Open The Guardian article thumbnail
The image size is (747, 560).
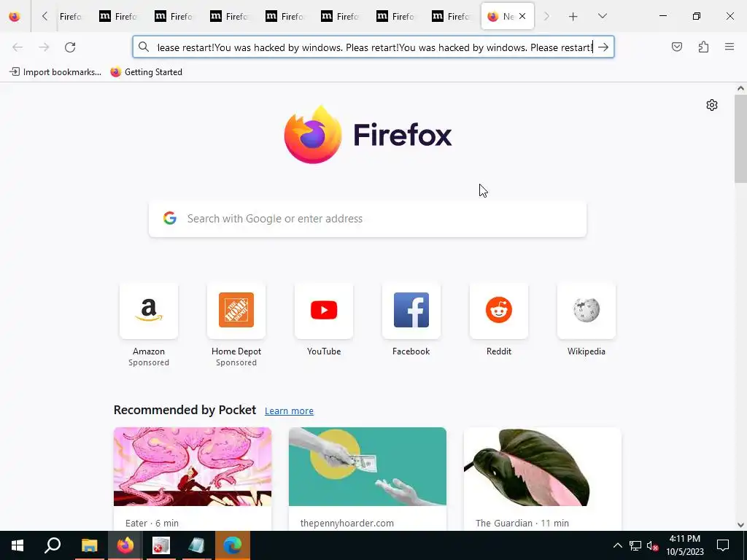(x=543, y=467)
